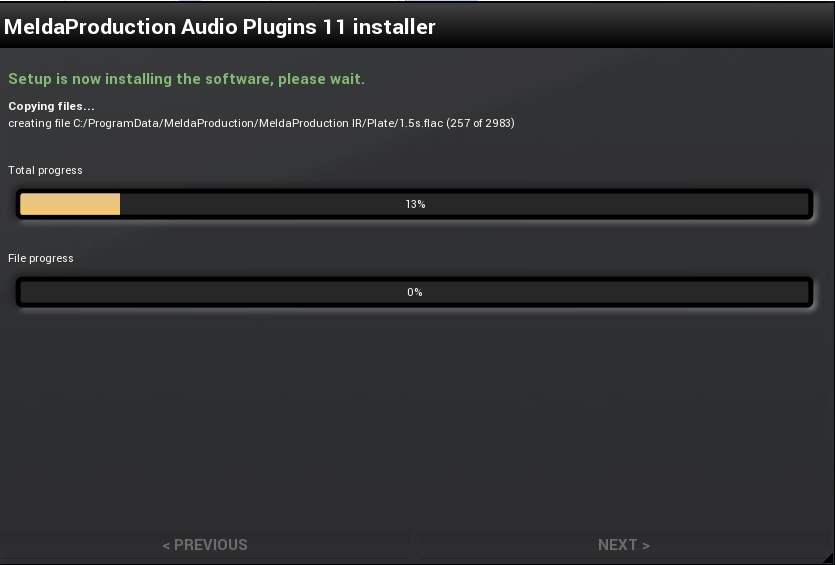Select the orange filled portion of Total progress

tap(70, 204)
